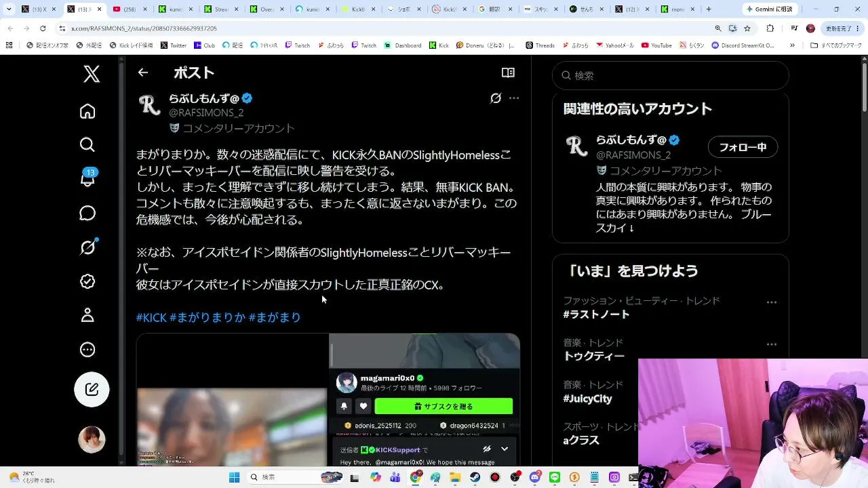Focus the X 検索 search field
Image resolution: width=868 pixels, height=488 pixels.
coord(671,75)
